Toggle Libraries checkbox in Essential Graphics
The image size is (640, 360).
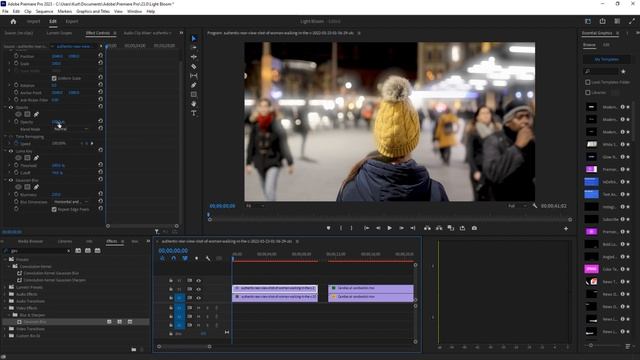588,93
